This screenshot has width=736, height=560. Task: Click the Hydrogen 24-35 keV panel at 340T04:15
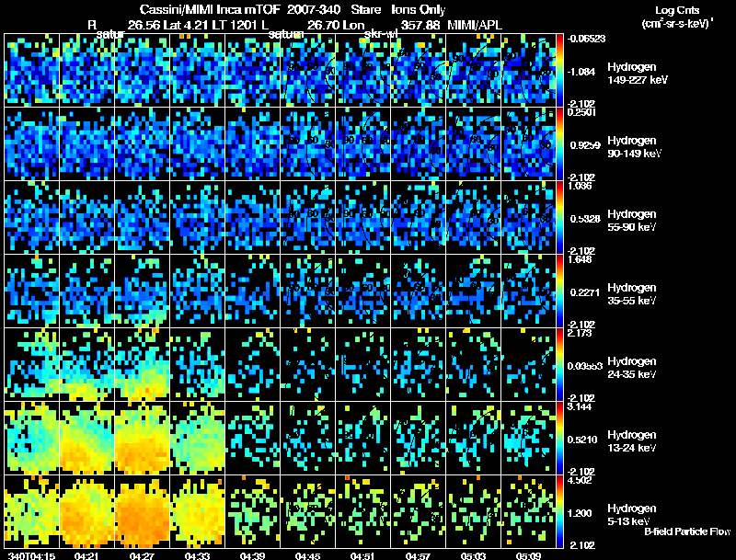[32, 364]
